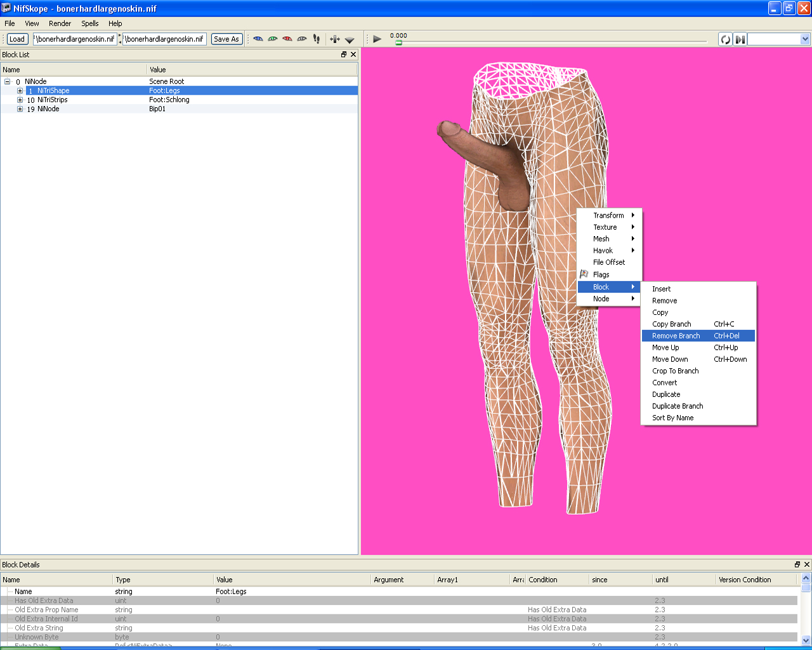The height and width of the screenshot is (650, 812).
Task: Click the green eye view icon
Action: tap(273, 39)
